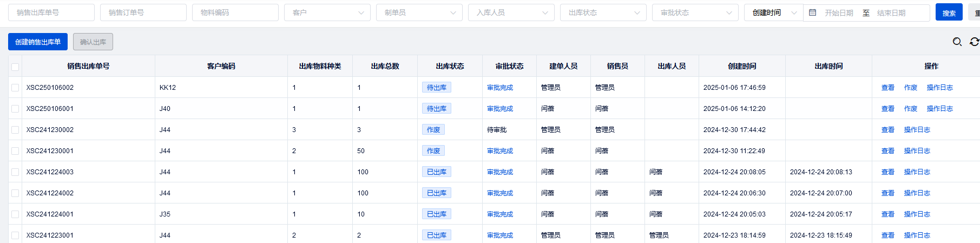This screenshot has width=980, height=243.
Task: Click the refresh table icon
Action: point(975,42)
